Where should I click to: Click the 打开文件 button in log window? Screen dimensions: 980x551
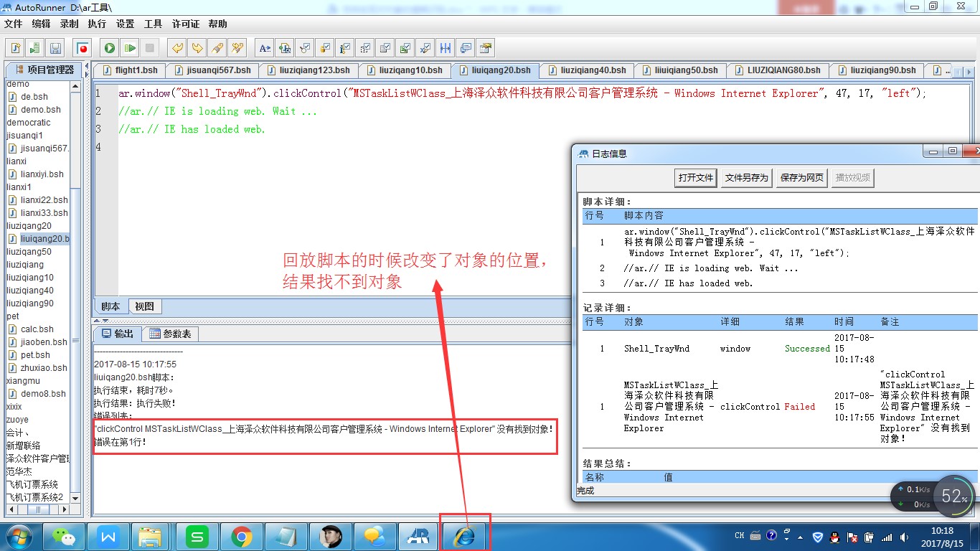coord(696,178)
